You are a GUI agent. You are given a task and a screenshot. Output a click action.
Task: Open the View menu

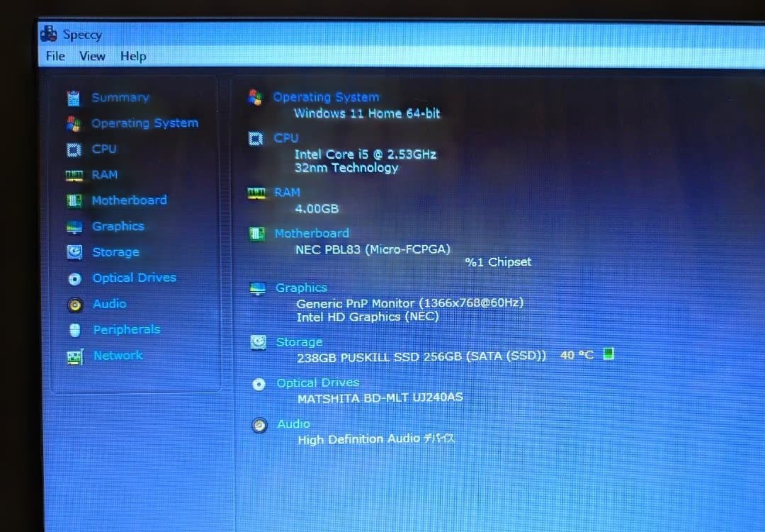(x=92, y=56)
